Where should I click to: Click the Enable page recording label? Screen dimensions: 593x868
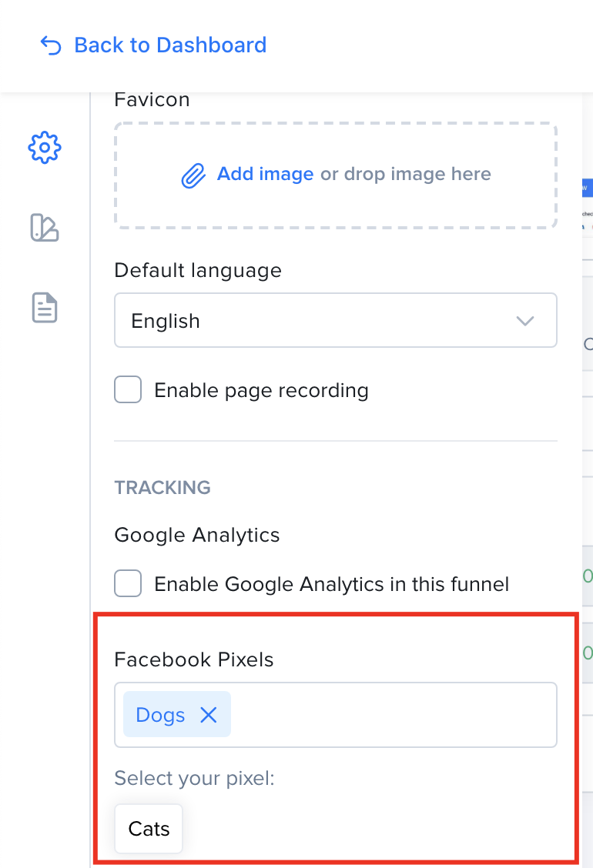click(x=261, y=390)
